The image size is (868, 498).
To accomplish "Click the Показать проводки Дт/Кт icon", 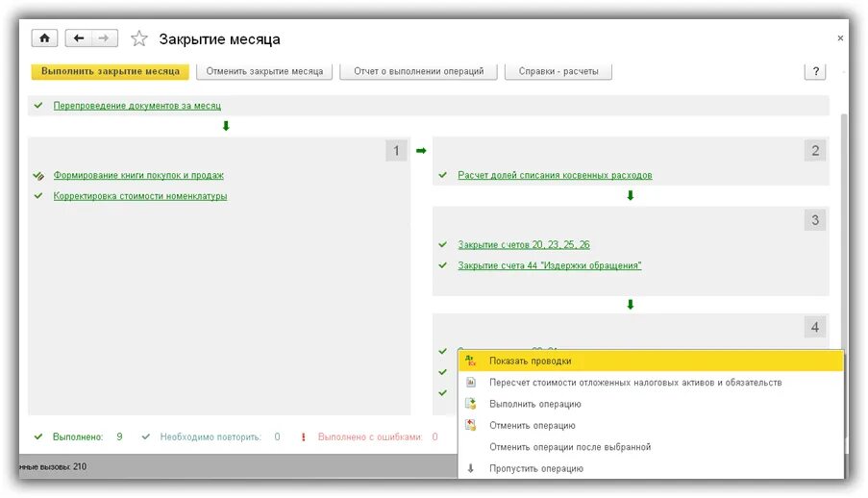I will click(x=471, y=361).
